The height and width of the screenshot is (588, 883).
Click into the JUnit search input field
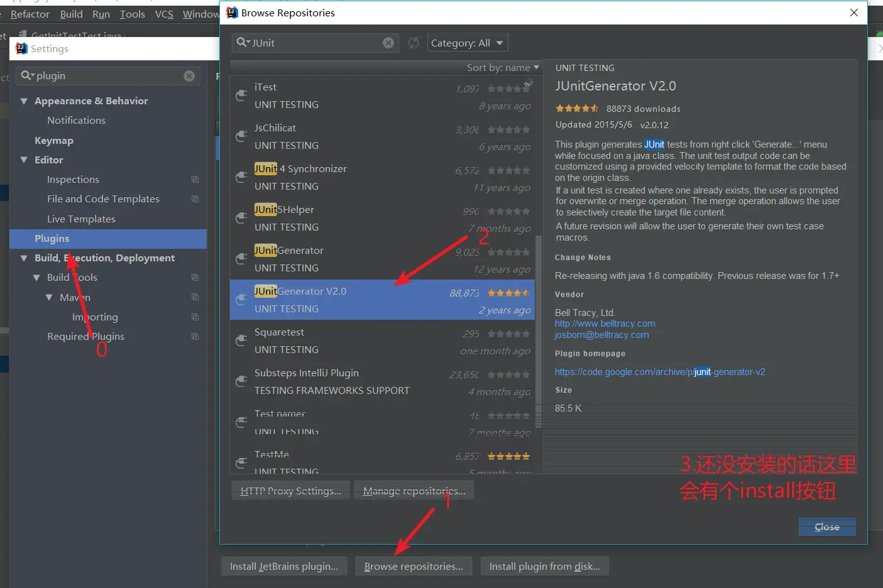314,43
